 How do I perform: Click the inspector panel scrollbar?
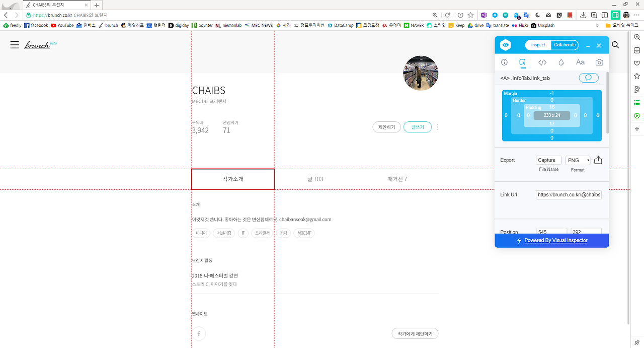[607, 103]
